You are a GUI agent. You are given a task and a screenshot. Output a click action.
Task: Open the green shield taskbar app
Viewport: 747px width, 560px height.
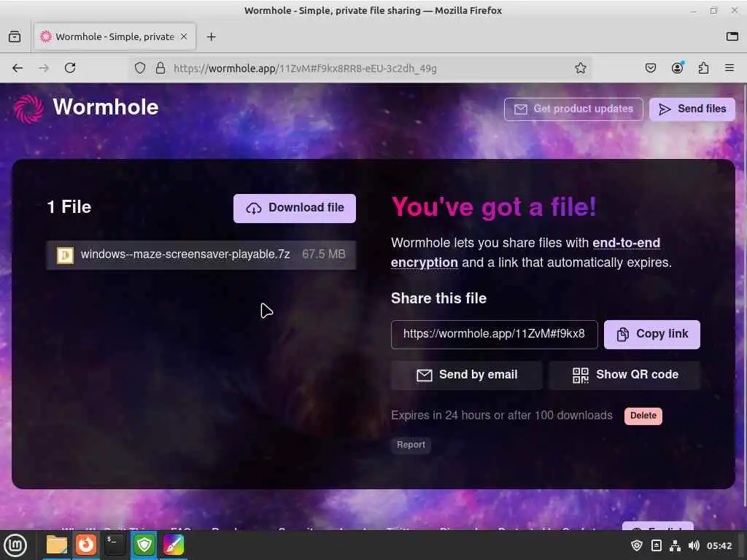point(144,545)
